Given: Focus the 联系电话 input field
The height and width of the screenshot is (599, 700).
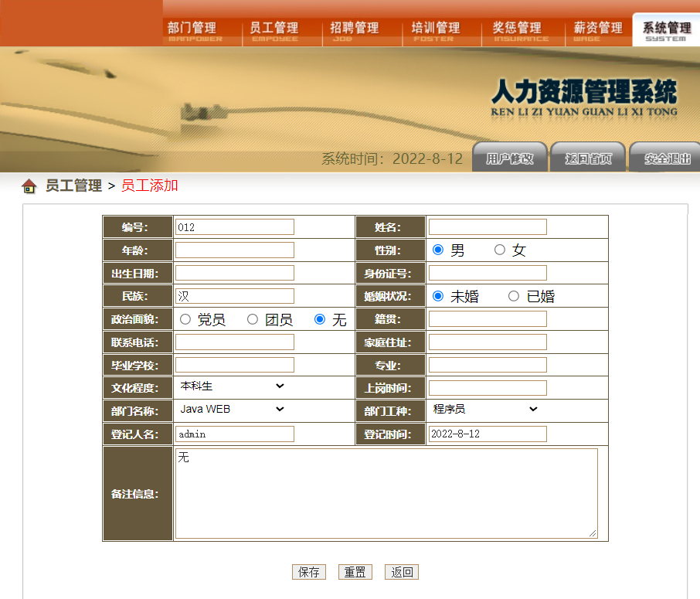Looking at the screenshot, I should coord(235,342).
